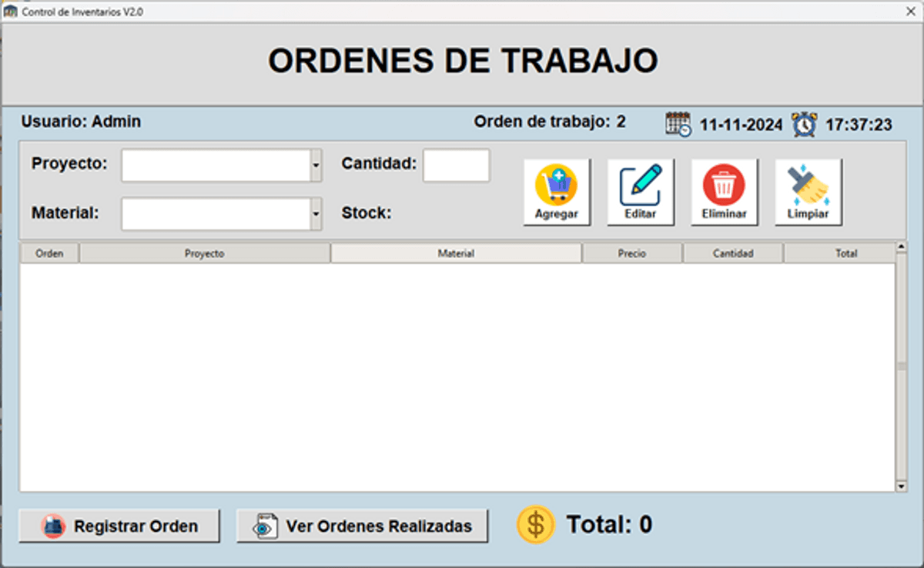This screenshot has width=924, height=568.
Task: Click the table scrollbar down arrow
Action: [902, 486]
